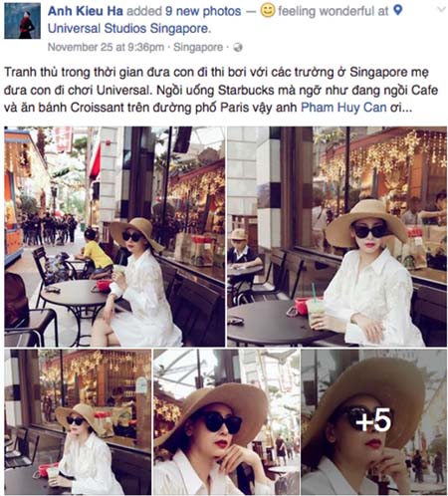The image size is (448, 496).
Task: View remaining photos via the +5 overlay
Action: (x=374, y=421)
